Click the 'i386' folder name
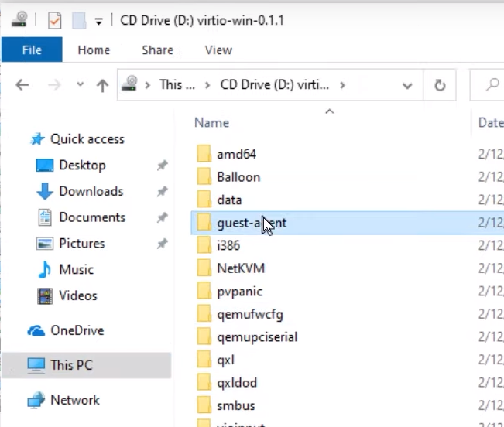The height and width of the screenshot is (427, 504). pyautogui.click(x=228, y=246)
